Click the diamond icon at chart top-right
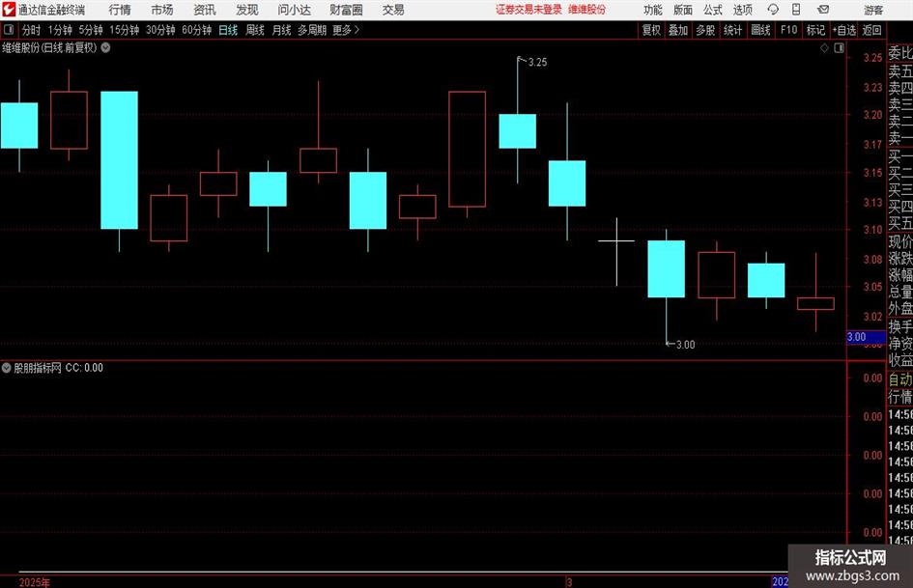The height and width of the screenshot is (588, 913). click(x=824, y=48)
